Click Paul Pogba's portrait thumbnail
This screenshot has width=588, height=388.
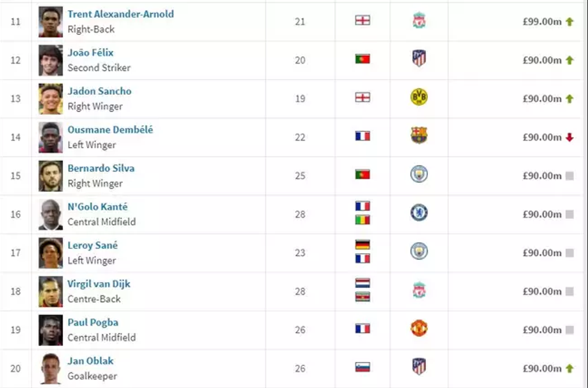click(x=50, y=330)
